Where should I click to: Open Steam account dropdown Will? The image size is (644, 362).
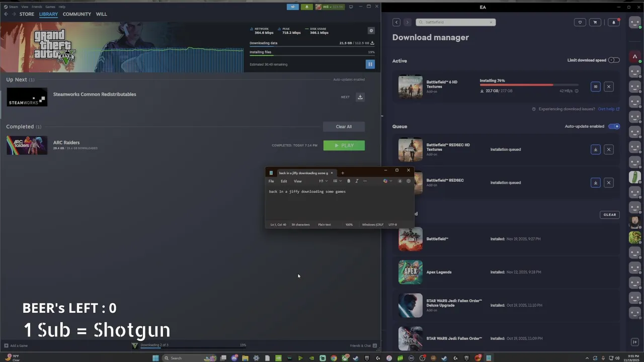(x=330, y=7)
